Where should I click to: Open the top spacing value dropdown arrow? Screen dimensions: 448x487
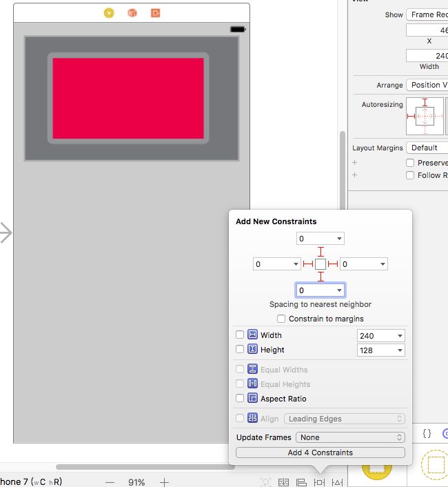[339, 239]
